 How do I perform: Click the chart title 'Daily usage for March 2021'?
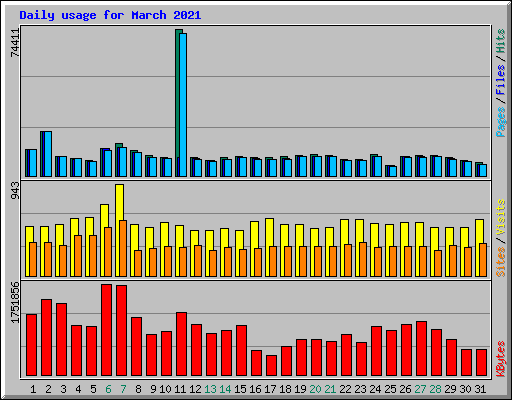pos(110,15)
